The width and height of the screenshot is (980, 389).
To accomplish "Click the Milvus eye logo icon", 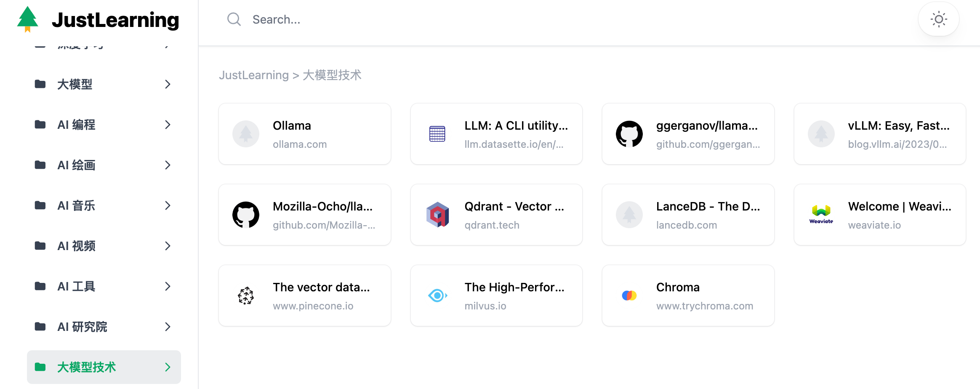I will click(x=437, y=296).
